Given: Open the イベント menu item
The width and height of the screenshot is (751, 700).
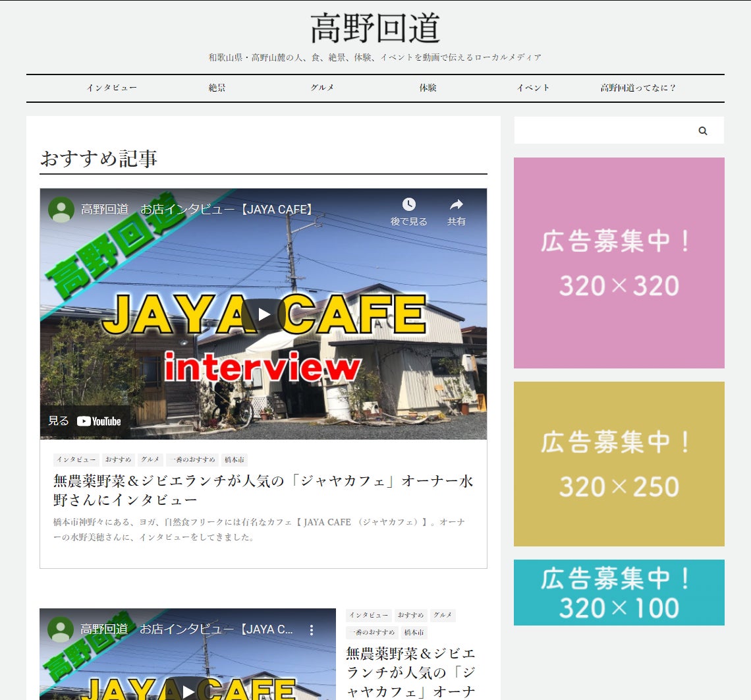Looking at the screenshot, I should tap(533, 88).
